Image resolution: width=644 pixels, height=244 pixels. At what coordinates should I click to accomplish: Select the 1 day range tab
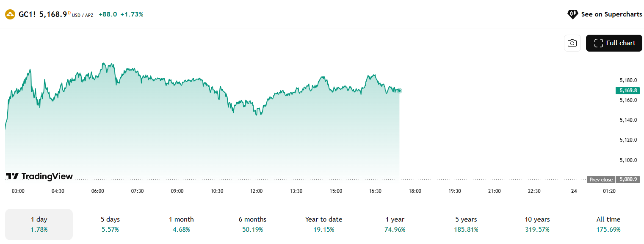tap(39, 224)
